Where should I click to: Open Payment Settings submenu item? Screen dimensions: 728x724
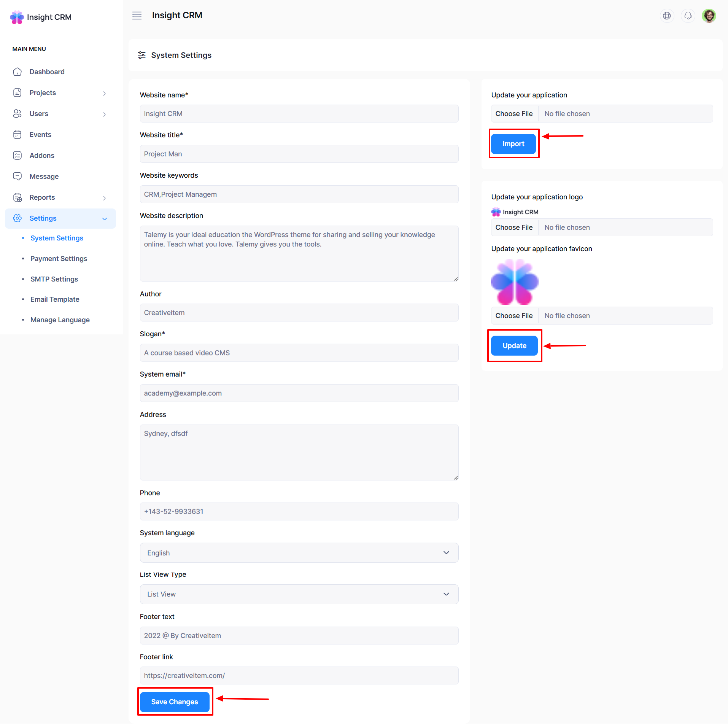59,259
